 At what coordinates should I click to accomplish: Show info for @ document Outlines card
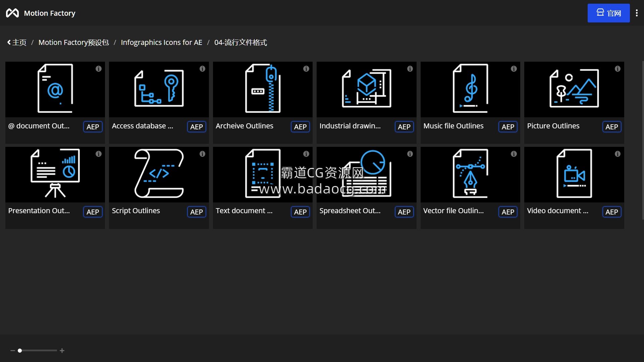pos(98,69)
